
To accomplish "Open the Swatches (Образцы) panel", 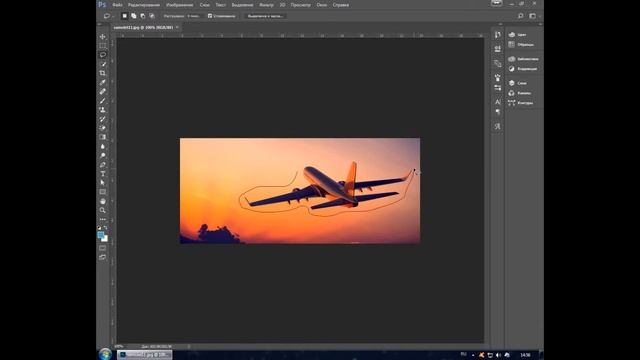I will point(522,44).
